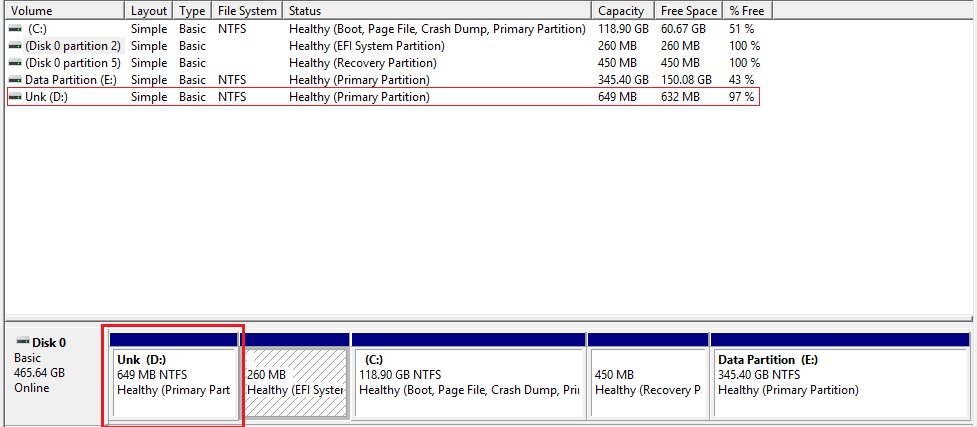Screen dimensions: 977x427
Task: Click Healthy (Recovery Partition) status in list
Action: 363,63
